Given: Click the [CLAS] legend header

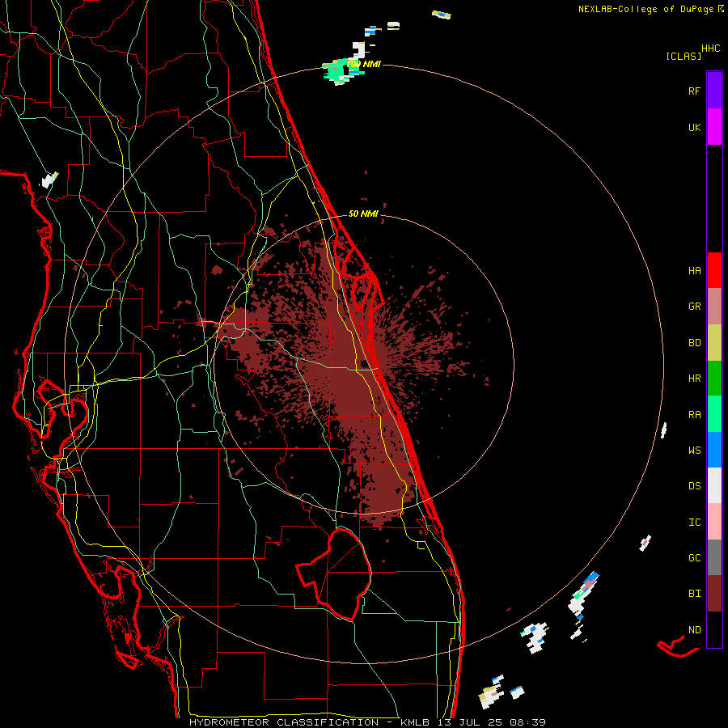Looking at the screenshot, I should pyautogui.click(x=684, y=56).
